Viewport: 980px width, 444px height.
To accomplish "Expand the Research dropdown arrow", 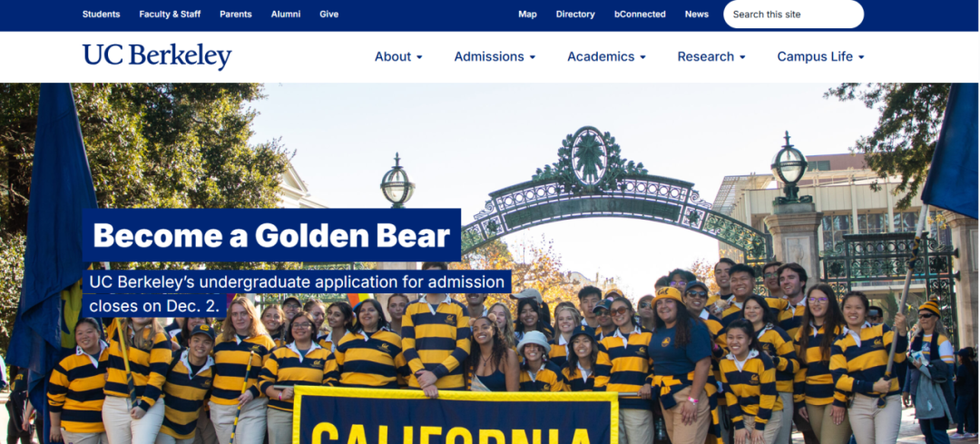I will [x=742, y=57].
